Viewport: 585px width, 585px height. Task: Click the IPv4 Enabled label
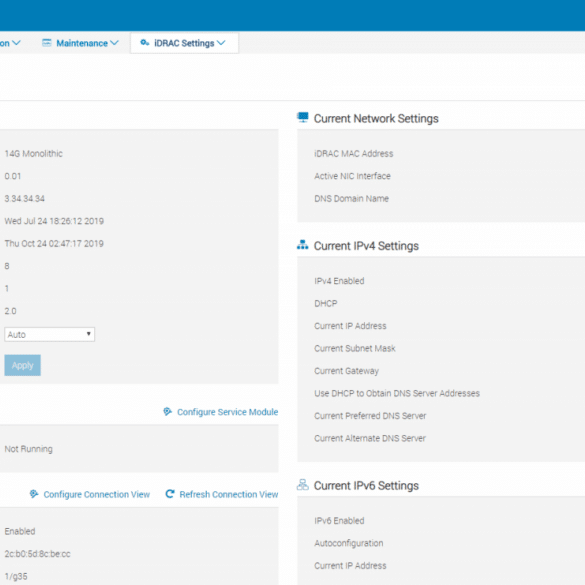339,281
